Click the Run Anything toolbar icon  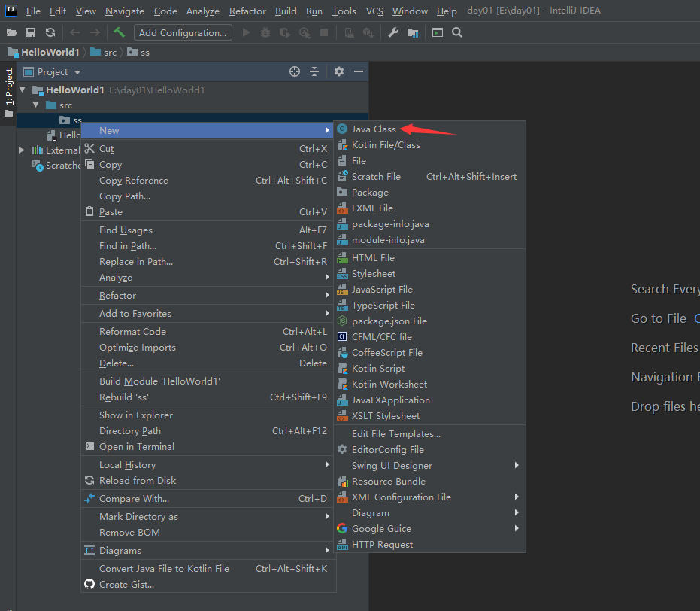coord(438,32)
